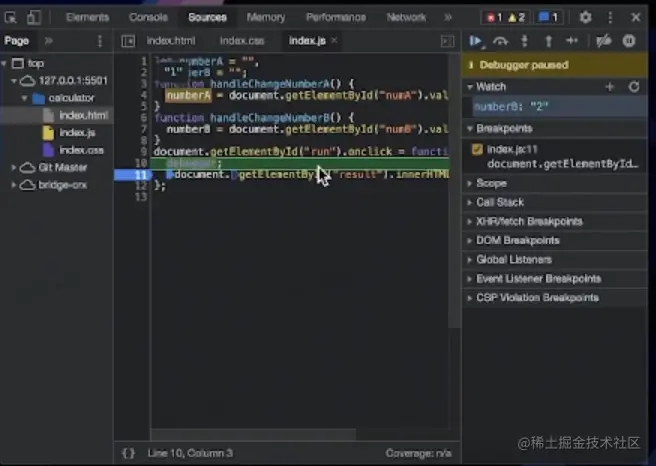This screenshot has height=466, width=656.
Task: Select the Sources tab
Action: 208,17
